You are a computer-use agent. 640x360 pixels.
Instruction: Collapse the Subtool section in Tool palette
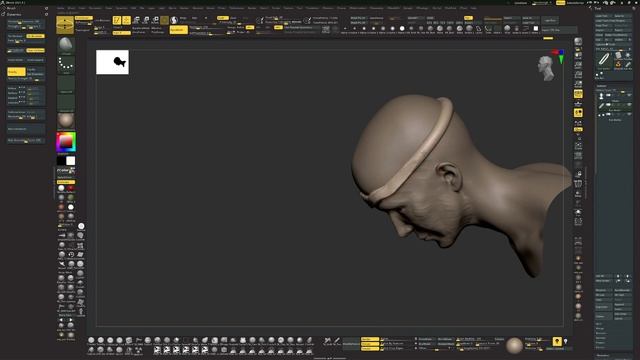coord(602,86)
